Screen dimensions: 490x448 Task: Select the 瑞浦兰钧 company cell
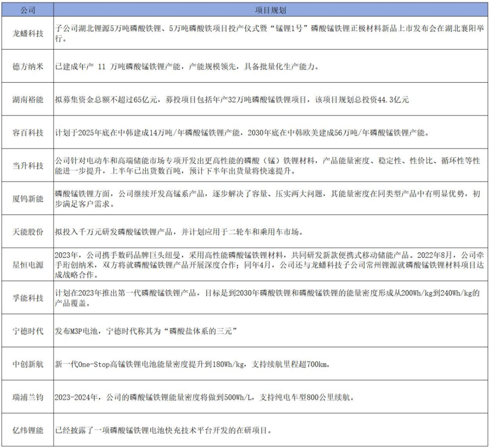pos(28,396)
